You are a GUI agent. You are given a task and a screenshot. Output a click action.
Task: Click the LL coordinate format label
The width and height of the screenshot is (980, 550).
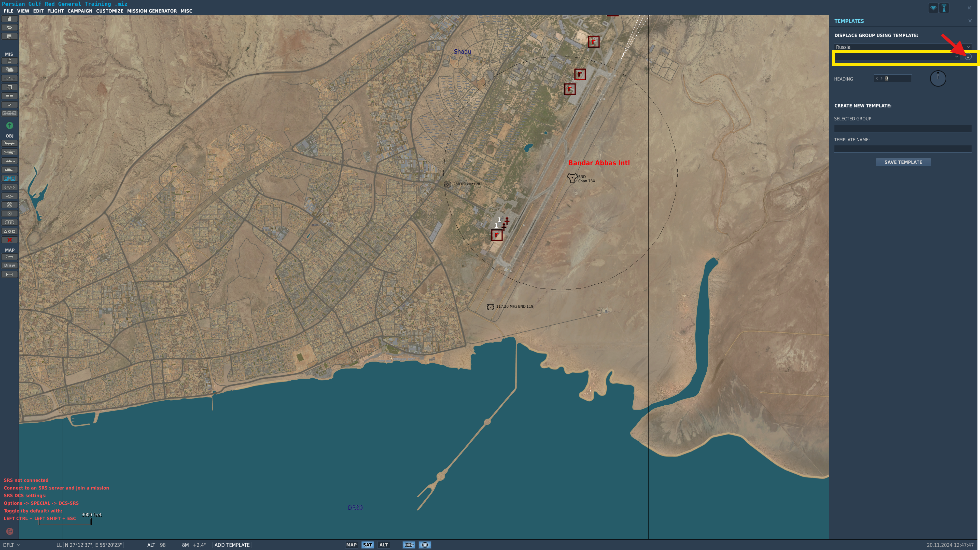(x=59, y=545)
